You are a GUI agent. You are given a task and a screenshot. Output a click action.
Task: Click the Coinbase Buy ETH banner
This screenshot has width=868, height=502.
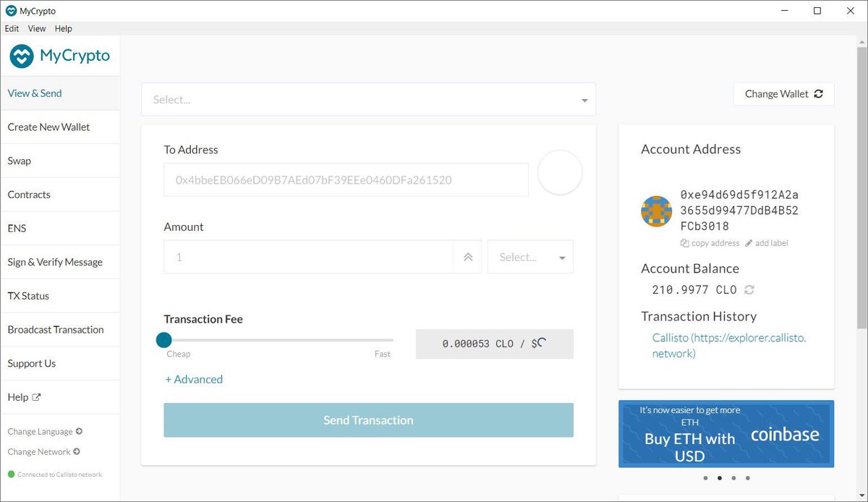[726, 434]
